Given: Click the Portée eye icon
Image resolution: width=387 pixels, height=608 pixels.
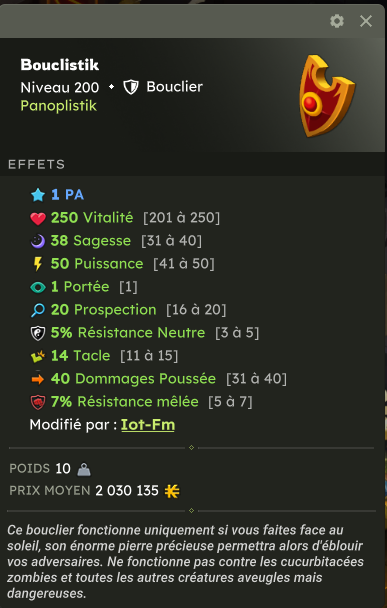Looking at the screenshot, I should (x=38, y=287).
